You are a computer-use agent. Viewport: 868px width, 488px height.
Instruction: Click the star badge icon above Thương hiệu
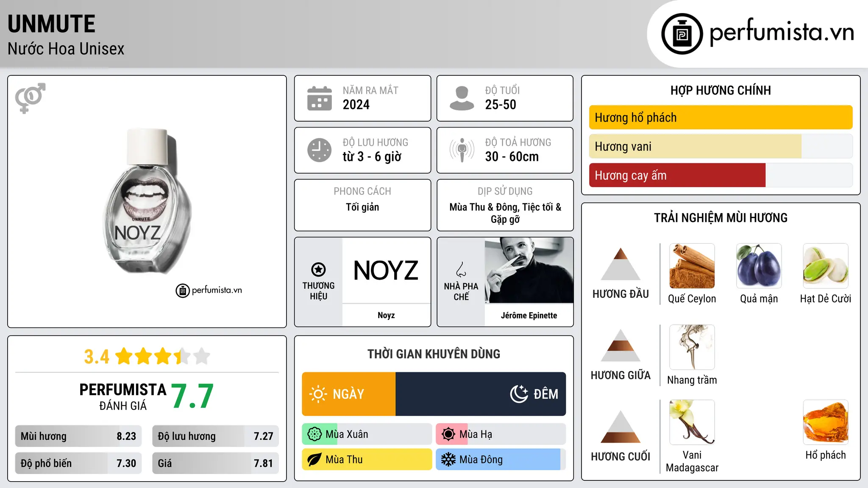tap(318, 269)
